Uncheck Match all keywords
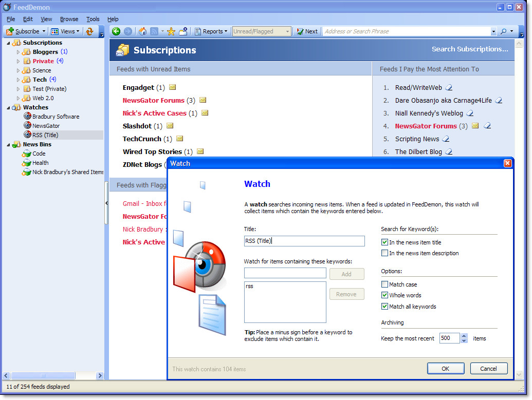 point(385,306)
